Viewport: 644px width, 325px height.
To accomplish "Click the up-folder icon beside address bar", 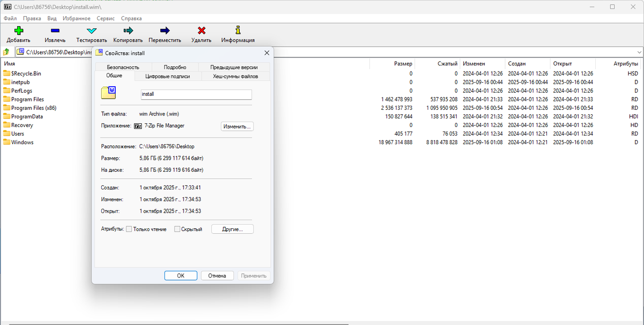I will click(7, 51).
